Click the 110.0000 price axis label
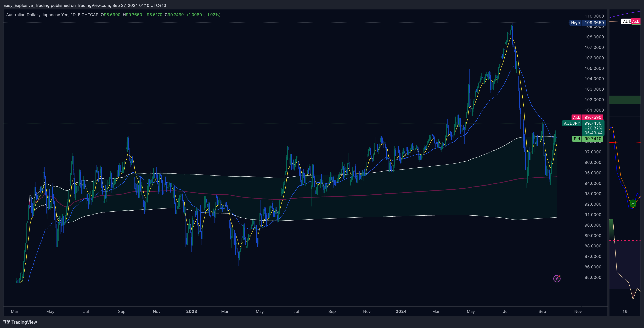The width and height of the screenshot is (644, 328). (594, 16)
